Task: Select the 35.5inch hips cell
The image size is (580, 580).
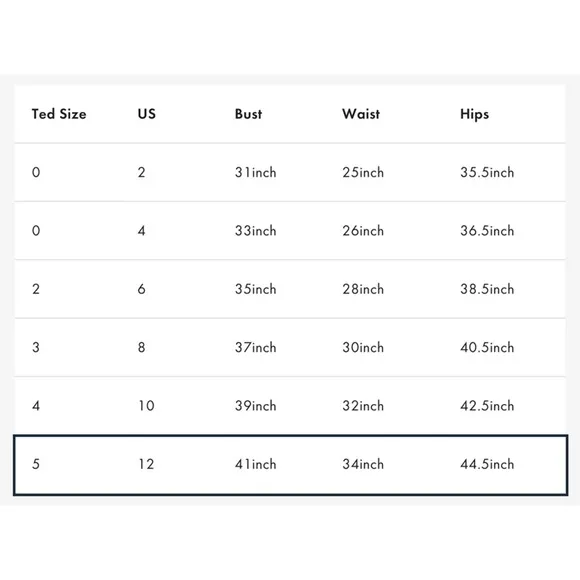Action: [487, 172]
